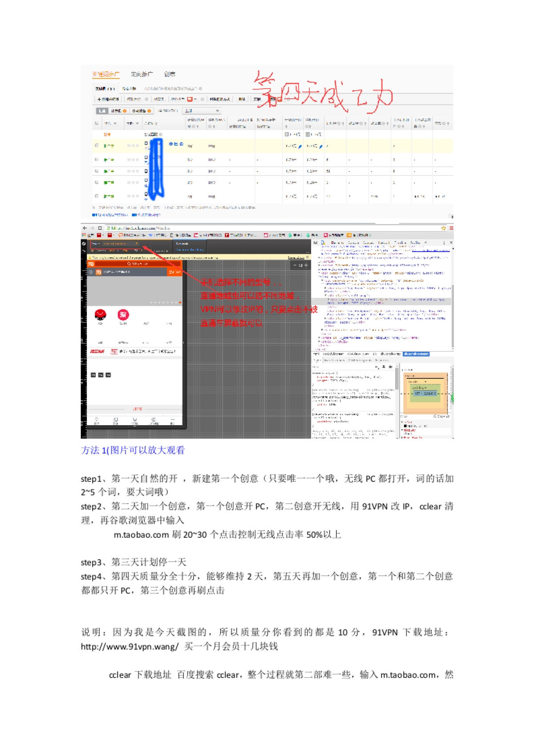Click the bookmark star icon
The width and height of the screenshot is (534, 756).
pos(443,228)
